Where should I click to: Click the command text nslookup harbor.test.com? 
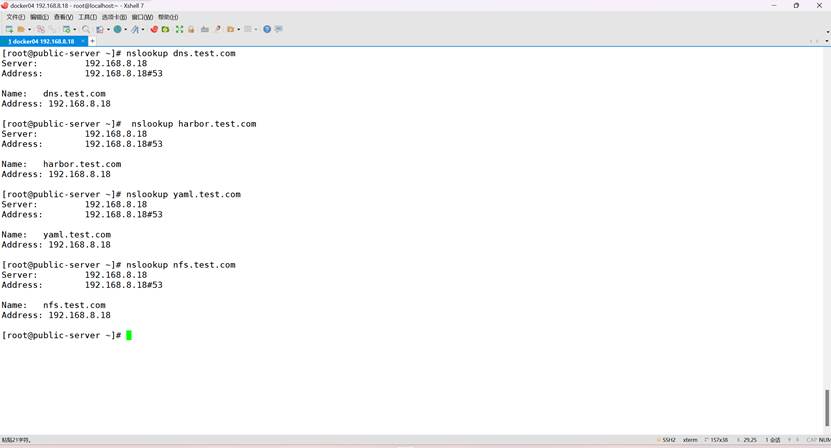(x=194, y=124)
